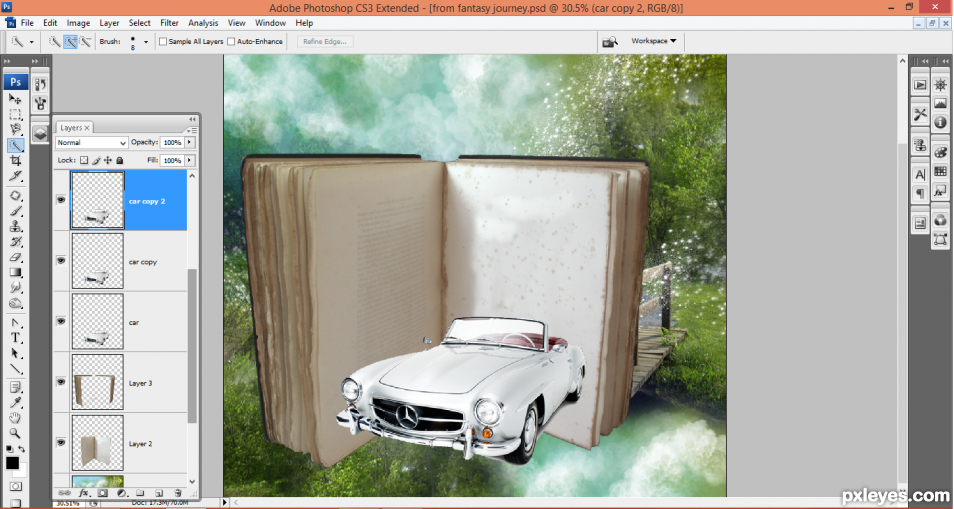Open the Brush picker dropdown arrow

(146, 42)
